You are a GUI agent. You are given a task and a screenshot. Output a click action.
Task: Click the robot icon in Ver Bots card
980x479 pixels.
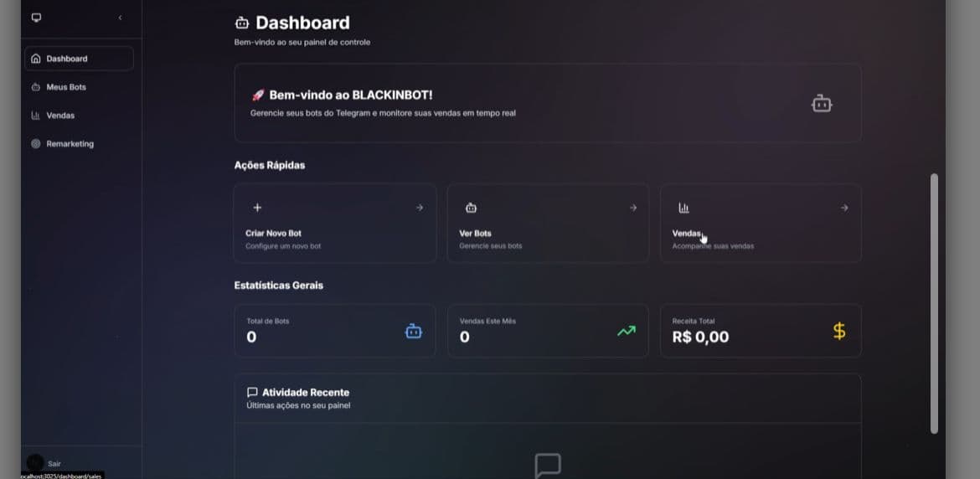click(472, 208)
